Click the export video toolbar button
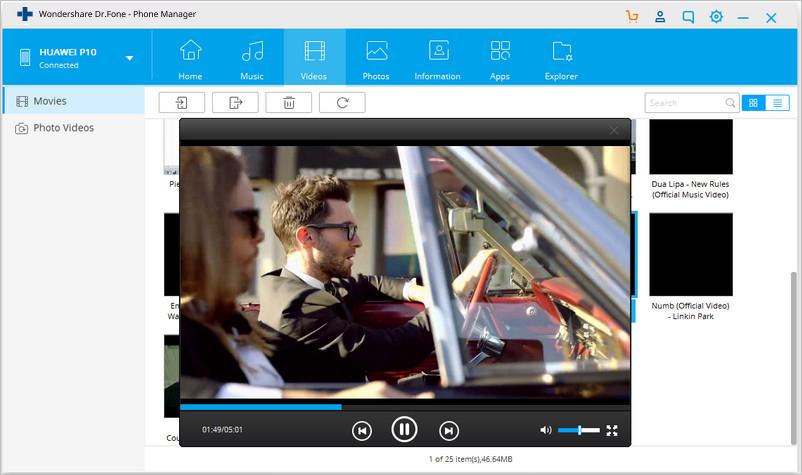The width and height of the screenshot is (802, 475). tap(235, 103)
